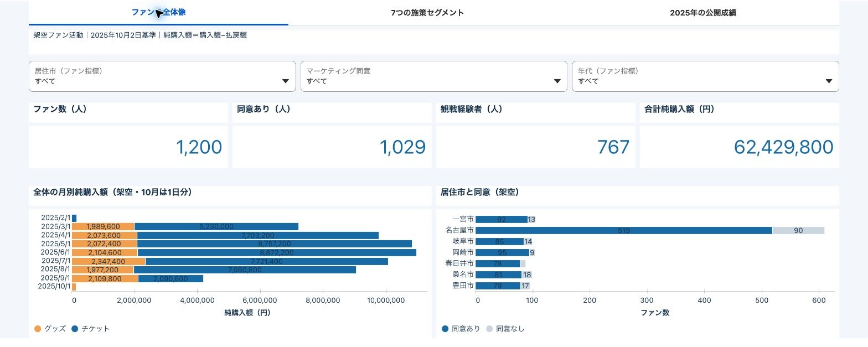Click the goods bar labeled 1,977,200
Image resolution: width=868 pixels, height=347 pixels.
coord(103,270)
